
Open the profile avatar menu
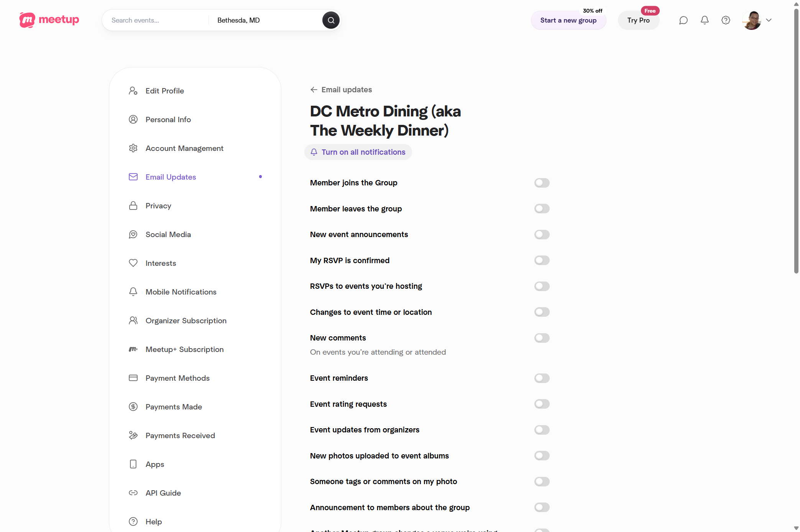tap(752, 20)
